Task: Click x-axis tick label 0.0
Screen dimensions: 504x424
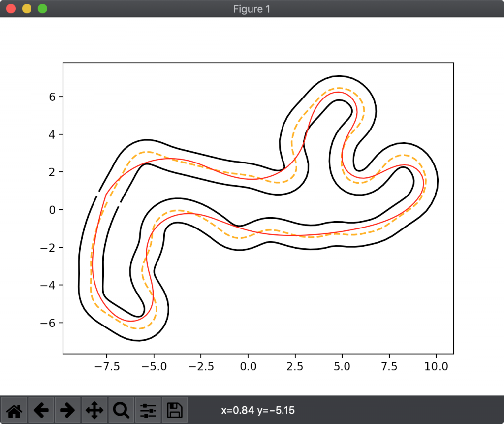Action: point(248,366)
